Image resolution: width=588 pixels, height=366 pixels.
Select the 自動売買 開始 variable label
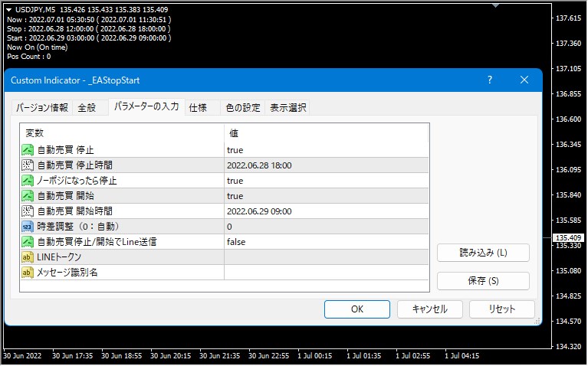pos(65,196)
